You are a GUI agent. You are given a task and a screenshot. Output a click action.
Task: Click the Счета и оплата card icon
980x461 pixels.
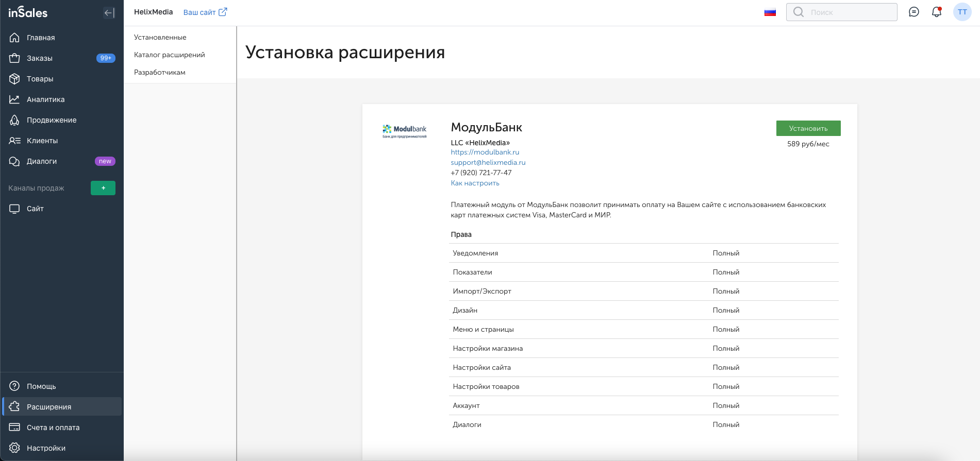click(14, 428)
